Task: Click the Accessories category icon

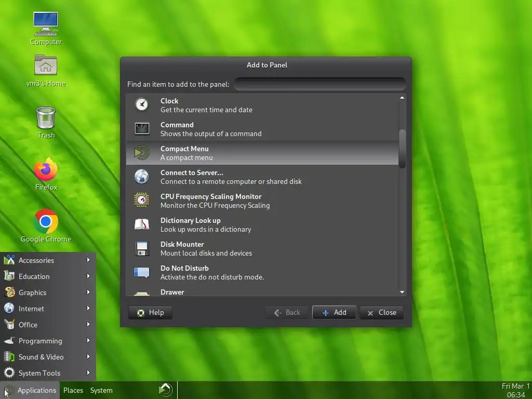Action: (9, 260)
